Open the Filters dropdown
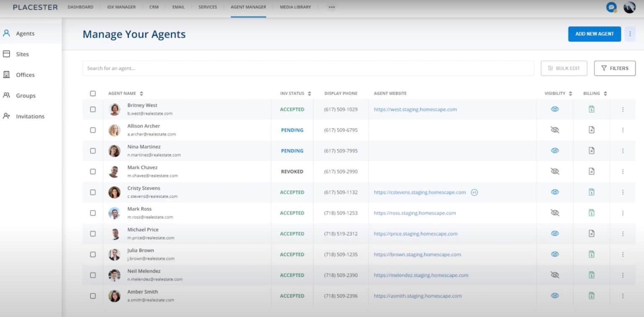 point(615,68)
